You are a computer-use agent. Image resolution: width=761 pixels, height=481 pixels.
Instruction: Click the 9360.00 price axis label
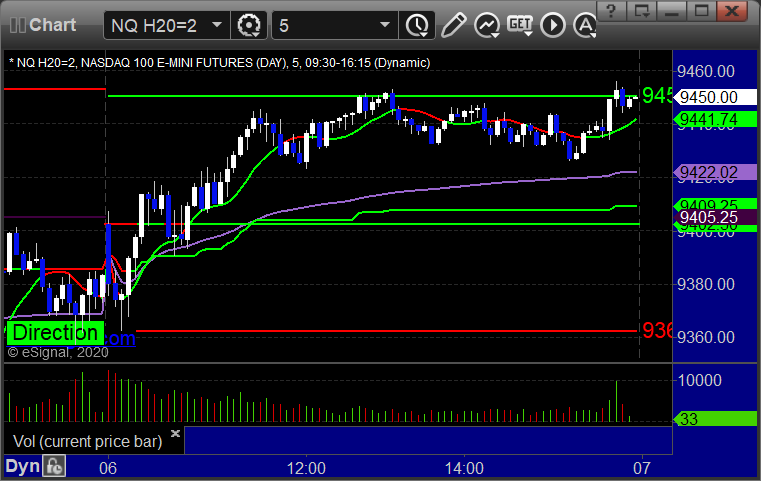point(706,337)
